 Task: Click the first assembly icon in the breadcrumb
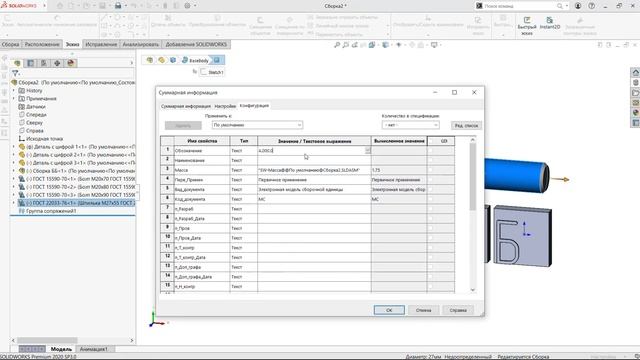[x=150, y=60]
